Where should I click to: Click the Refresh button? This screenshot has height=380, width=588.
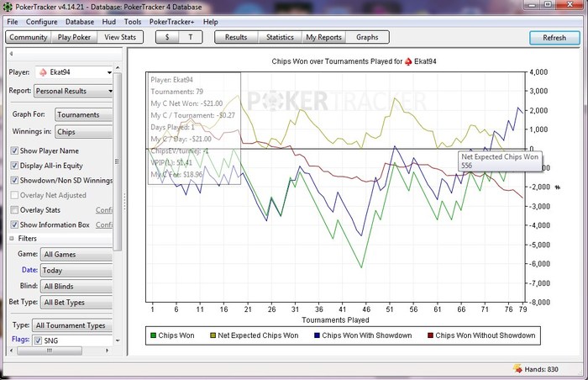coord(554,38)
